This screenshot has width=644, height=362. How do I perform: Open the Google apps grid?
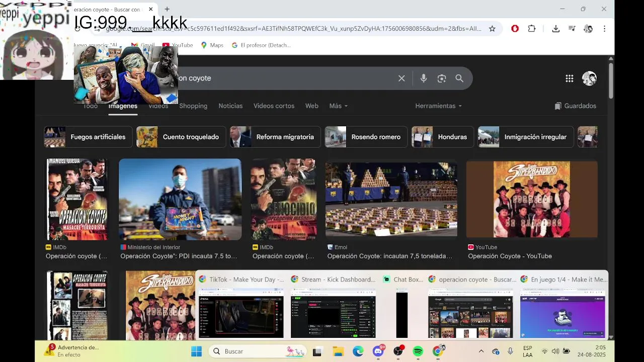click(x=570, y=78)
